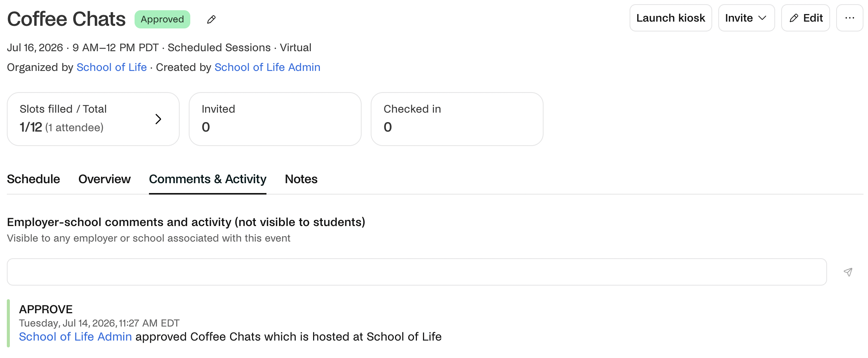Open the School of Life organizer link

112,67
